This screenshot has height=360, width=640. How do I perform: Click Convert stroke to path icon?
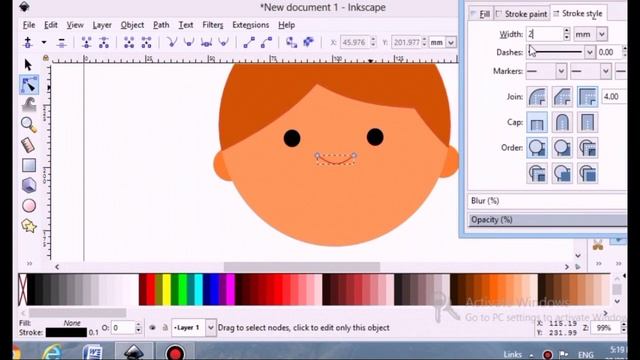pos(309,42)
